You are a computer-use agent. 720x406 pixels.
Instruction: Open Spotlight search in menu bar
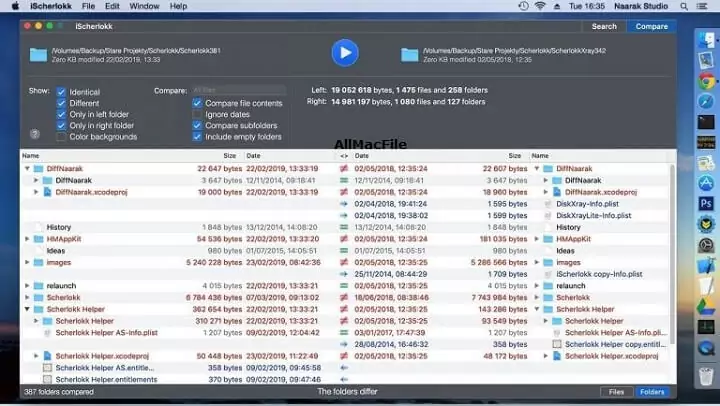[684, 6]
